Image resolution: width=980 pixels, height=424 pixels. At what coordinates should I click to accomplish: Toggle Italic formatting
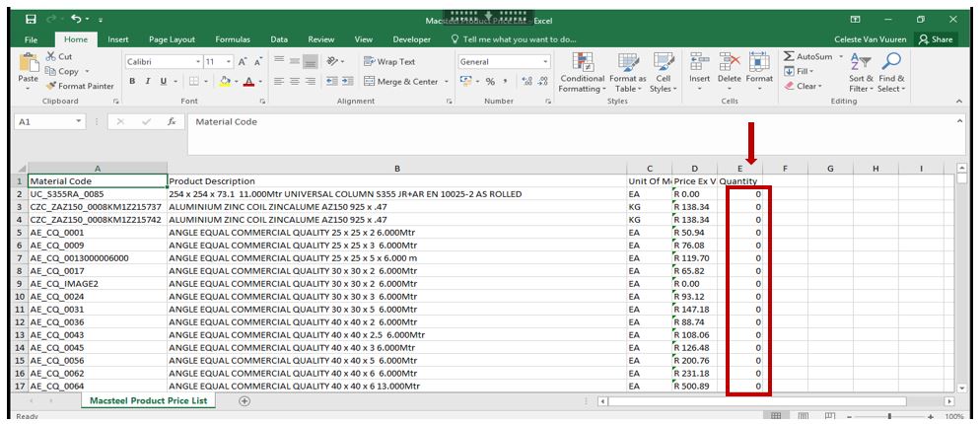point(147,82)
